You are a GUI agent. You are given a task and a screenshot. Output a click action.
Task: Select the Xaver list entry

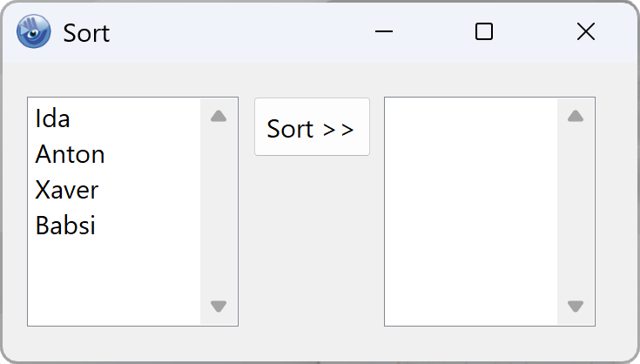click(x=66, y=190)
